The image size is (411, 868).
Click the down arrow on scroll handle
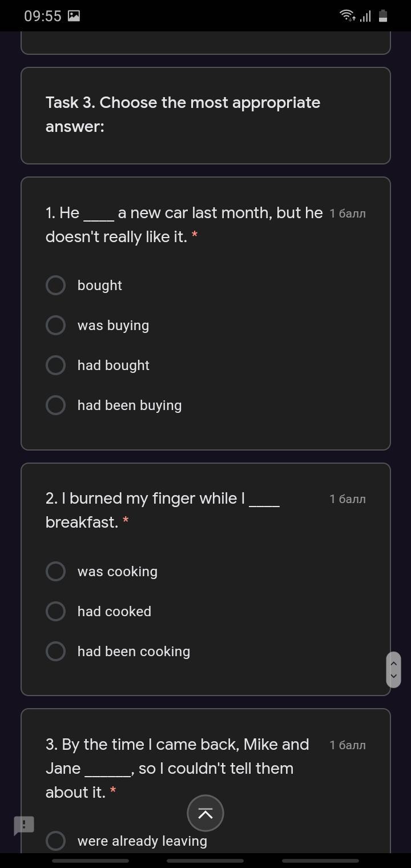[x=393, y=676]
